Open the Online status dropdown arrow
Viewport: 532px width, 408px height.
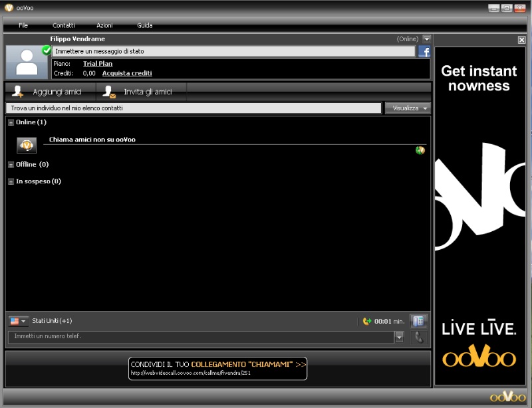(x=427, y=39)
